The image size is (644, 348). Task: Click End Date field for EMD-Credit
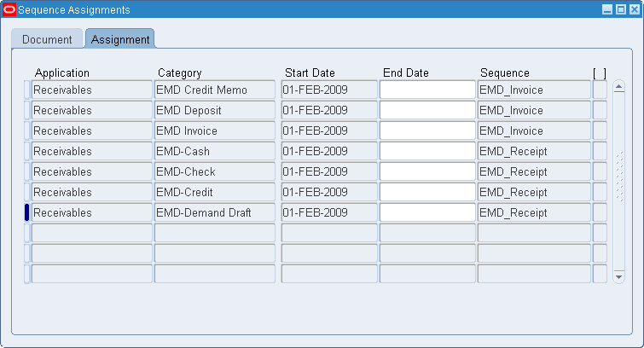click(427, 192)
